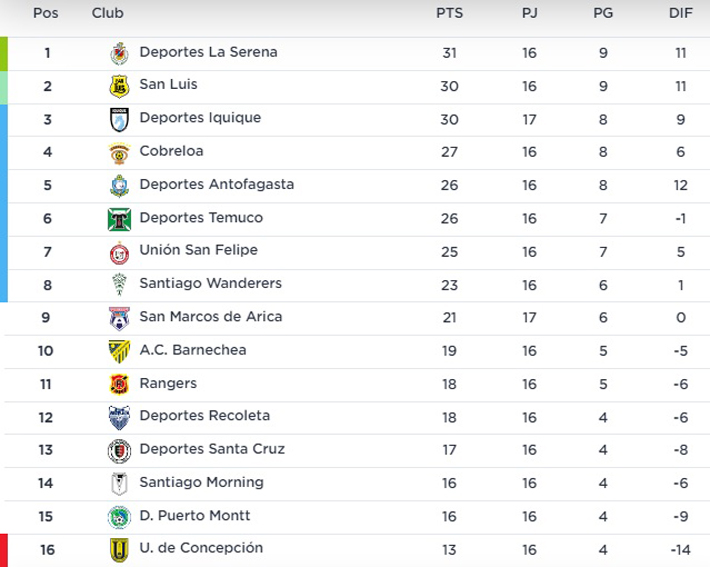This screenshot has height=567, width=710.
Task: Click the Rangers red badge
Action: pos(120,384)
